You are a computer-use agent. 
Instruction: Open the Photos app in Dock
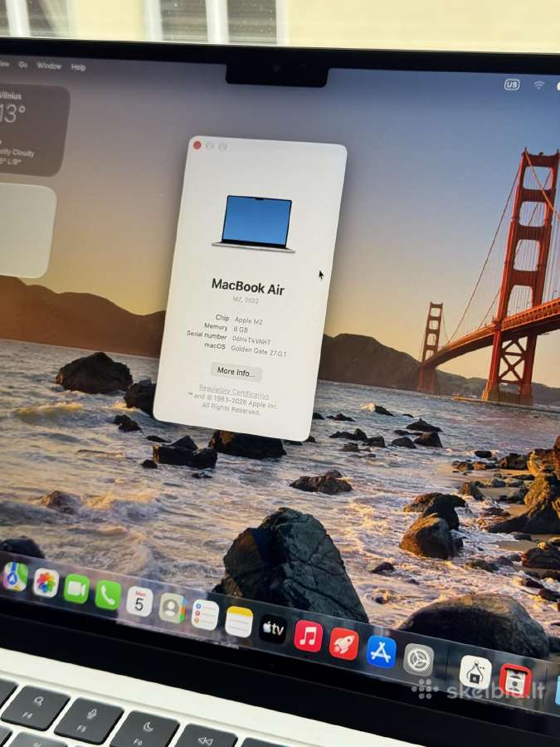coord(46,582)
